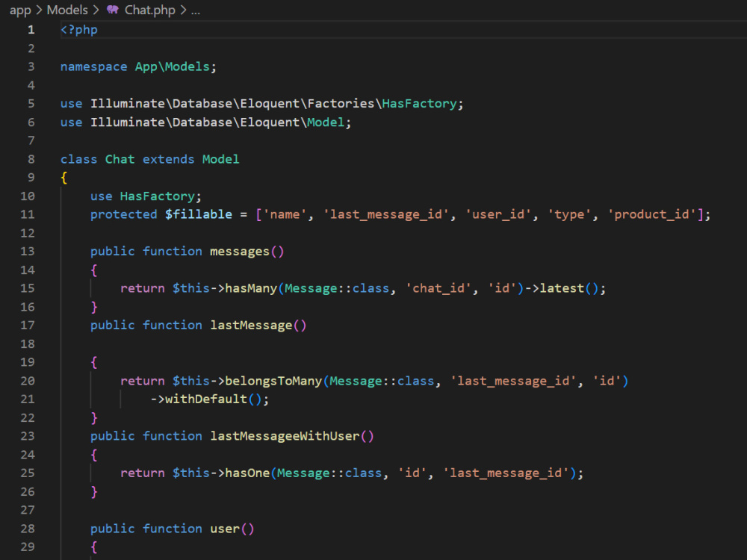
Task: Click the 'app' breadcrumb segment
Action: coord(20,10)
